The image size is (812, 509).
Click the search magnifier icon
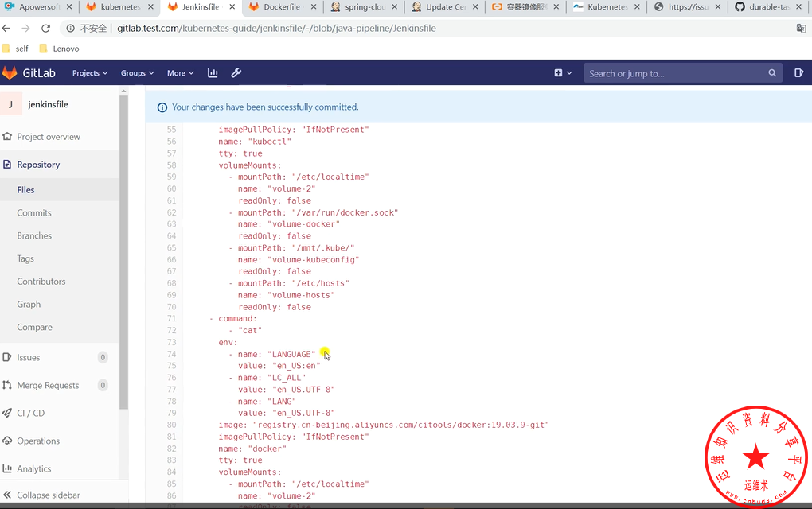[772, 73]
